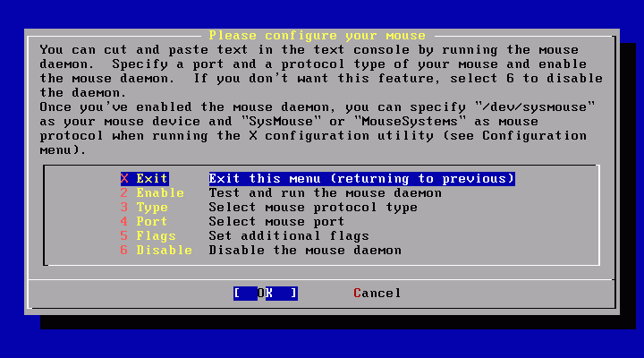Click hotkey number 6 beside Disable

click(x=124, y=251)
